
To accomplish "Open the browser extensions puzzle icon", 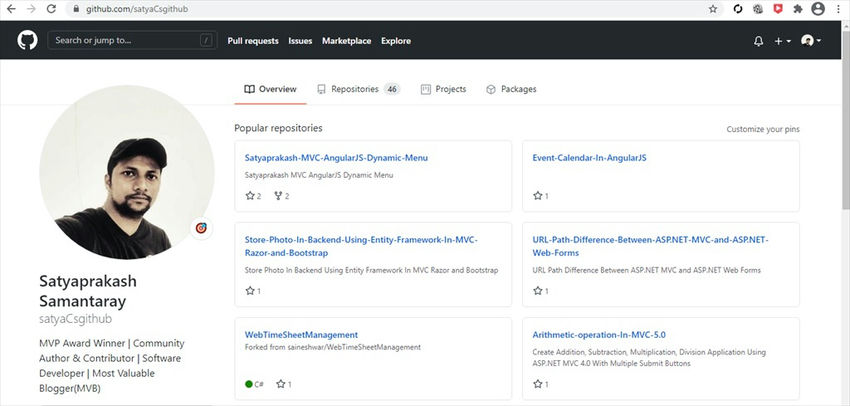I will pyautogui.click(x=797, y=8).
